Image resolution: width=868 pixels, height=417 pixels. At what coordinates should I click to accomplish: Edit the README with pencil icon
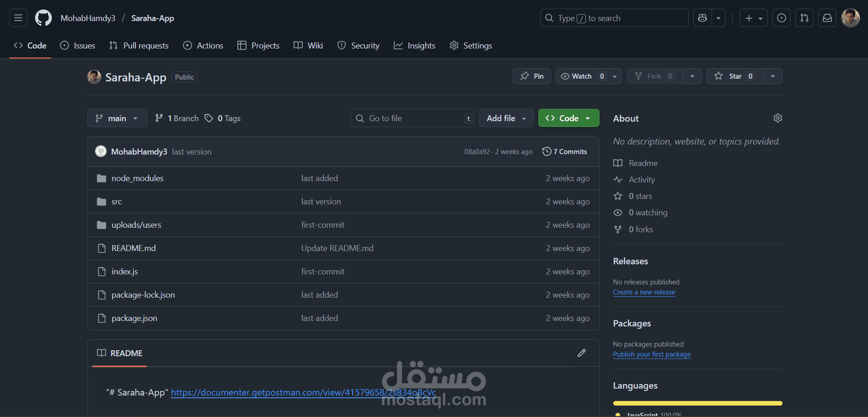582,353
